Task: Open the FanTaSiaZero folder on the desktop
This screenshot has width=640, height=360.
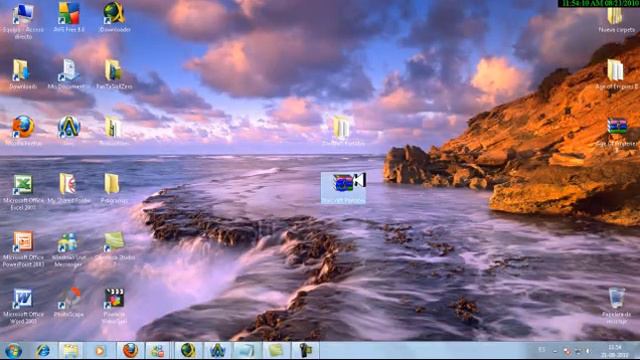Action: 114,73
